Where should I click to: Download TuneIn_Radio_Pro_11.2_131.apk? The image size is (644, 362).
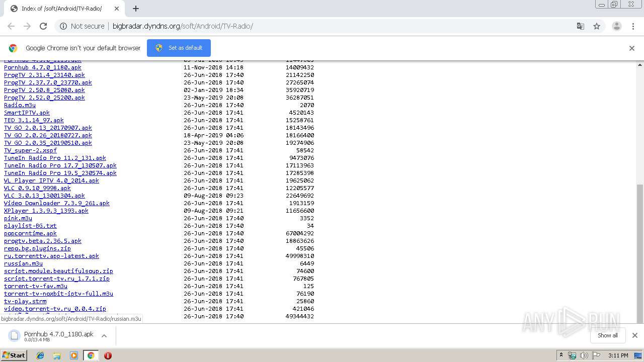(55, 158)
